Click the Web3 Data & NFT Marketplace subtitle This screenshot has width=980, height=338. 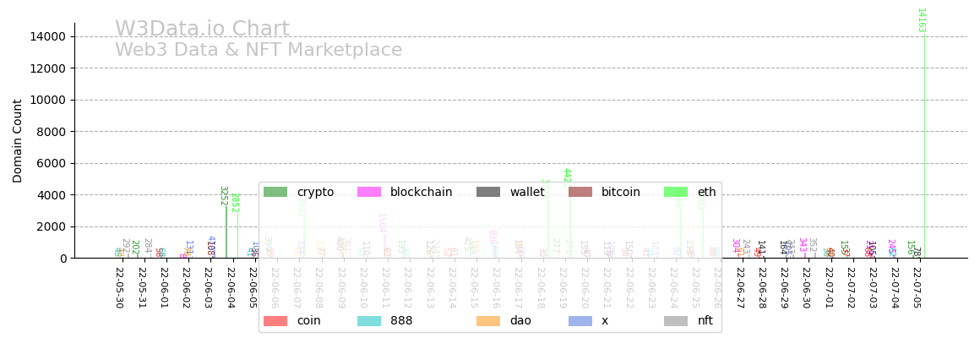tap(259, 51)
